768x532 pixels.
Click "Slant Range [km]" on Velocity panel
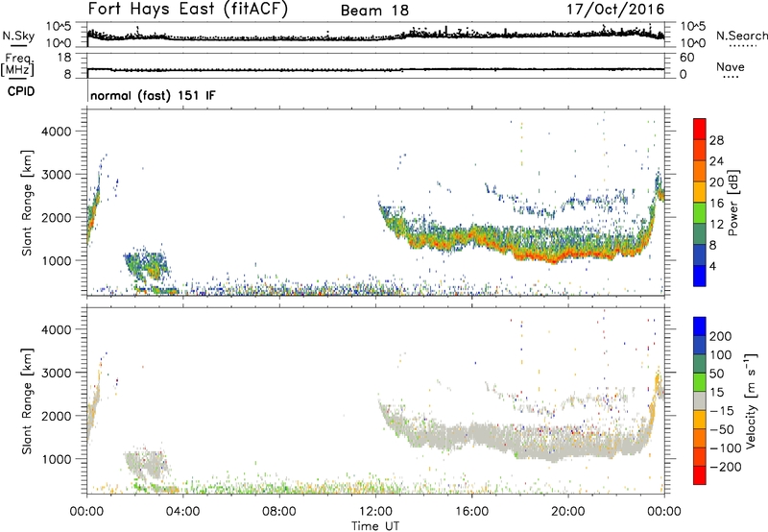click(x=27, y=401)
